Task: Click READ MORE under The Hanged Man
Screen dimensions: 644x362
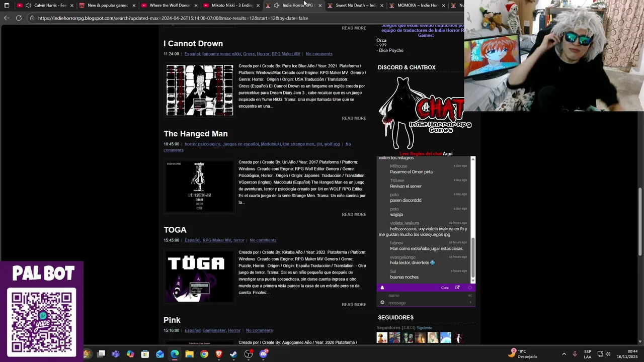Action: pyautogui.click(x=354, y=214)
